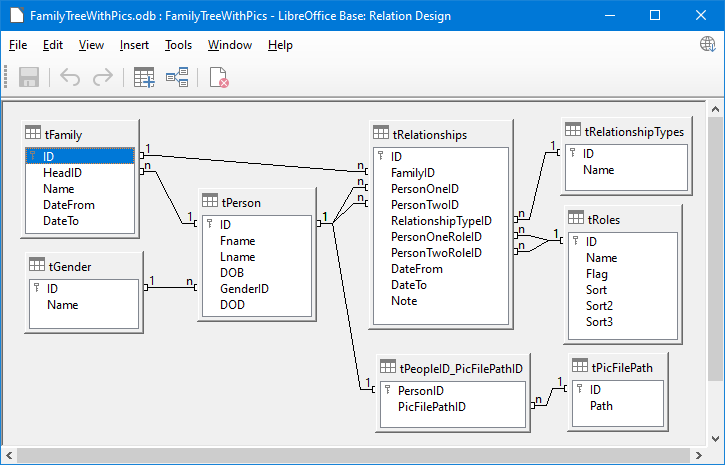Click the globe icon at top right
The height and width of the screenshot is (465, 725).
tap(707, 44)
